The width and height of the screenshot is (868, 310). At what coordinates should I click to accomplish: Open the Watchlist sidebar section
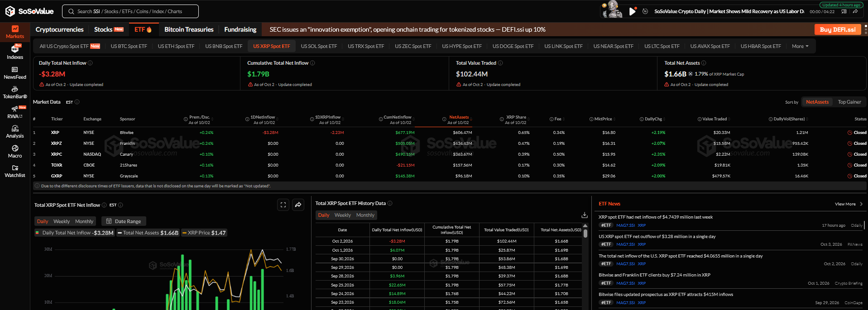pyautogui.click(x=15, y=171)
